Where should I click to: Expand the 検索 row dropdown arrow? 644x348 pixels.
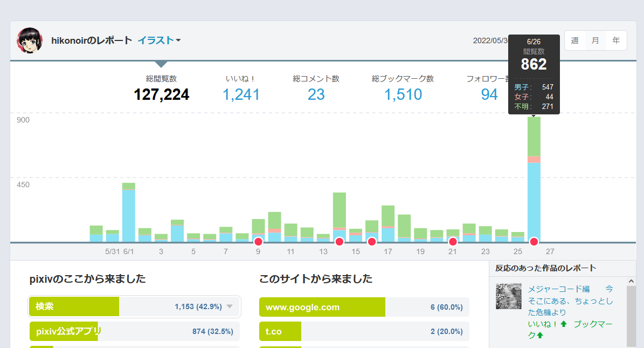tap(230, 306)
